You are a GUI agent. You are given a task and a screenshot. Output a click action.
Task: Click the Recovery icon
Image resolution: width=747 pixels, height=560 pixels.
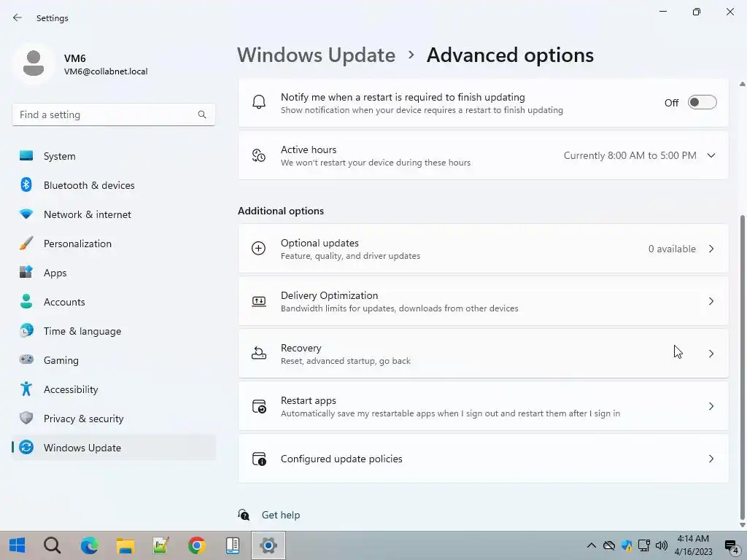pyautogui.click(x=259, y=354)
